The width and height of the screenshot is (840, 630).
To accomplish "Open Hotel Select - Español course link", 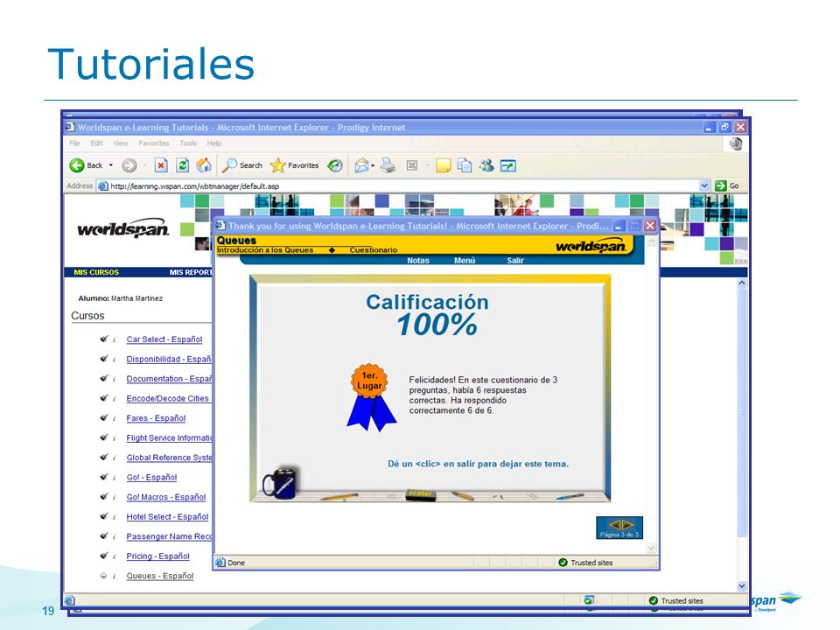I will (x=167, y=517).
